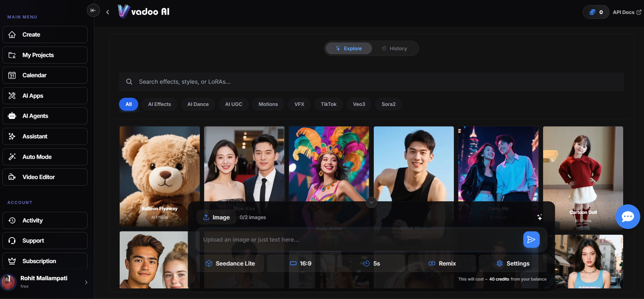
Task: Open the woman in street thumbnail
Action: click(x=589, y=261)
